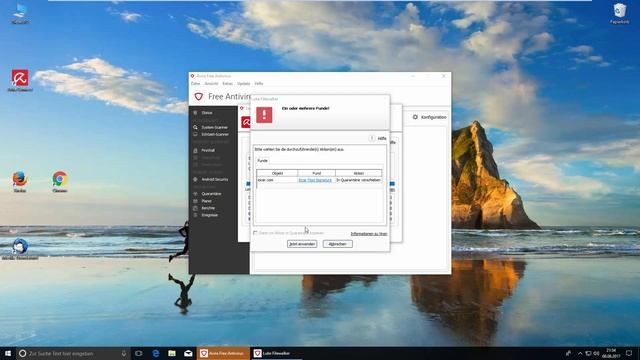Click the red exclamation alert icon
This screenshot has height=360, width=640.
click(x=264, y=114)
